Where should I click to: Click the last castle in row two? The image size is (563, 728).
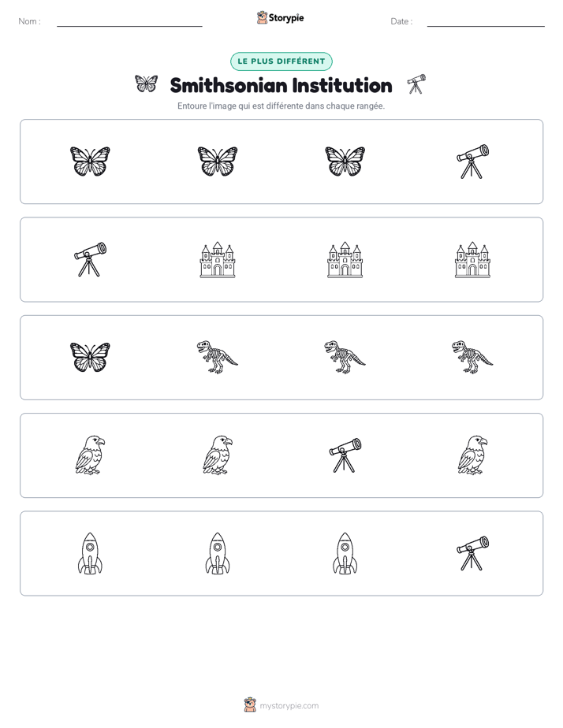(x=472, y=259)
